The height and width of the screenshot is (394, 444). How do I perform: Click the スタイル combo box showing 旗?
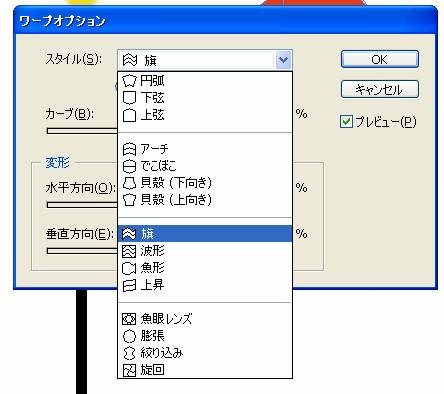coord(205,60)
